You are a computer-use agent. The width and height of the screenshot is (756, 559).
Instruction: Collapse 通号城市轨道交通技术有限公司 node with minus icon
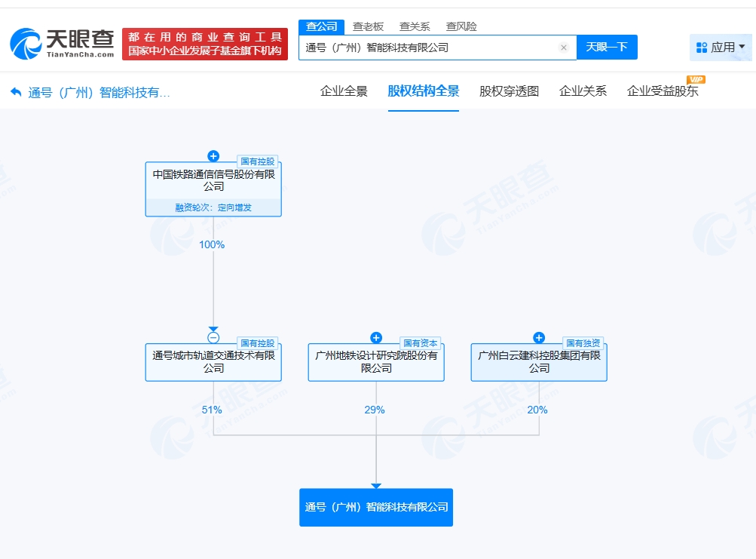tap(213, 338)
